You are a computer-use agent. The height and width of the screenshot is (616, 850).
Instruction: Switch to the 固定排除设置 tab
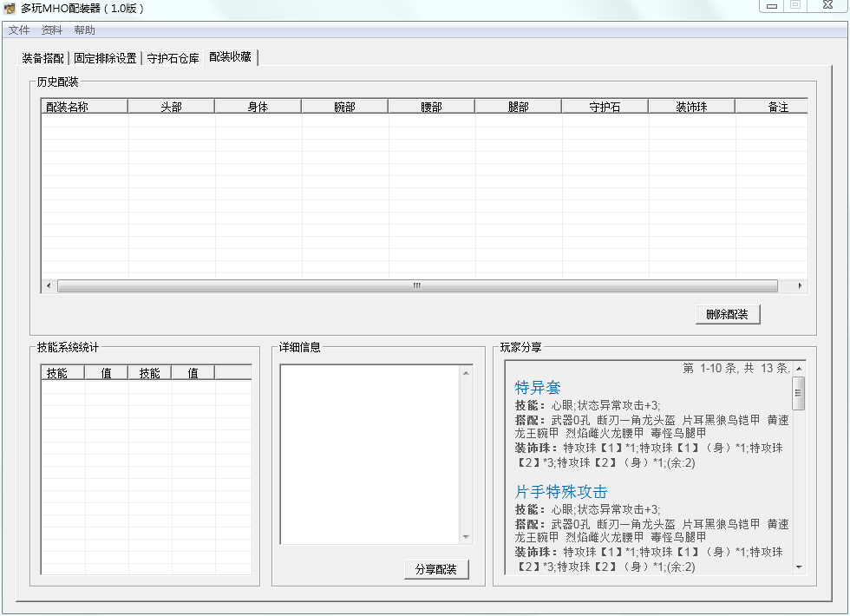pos(105,58)
